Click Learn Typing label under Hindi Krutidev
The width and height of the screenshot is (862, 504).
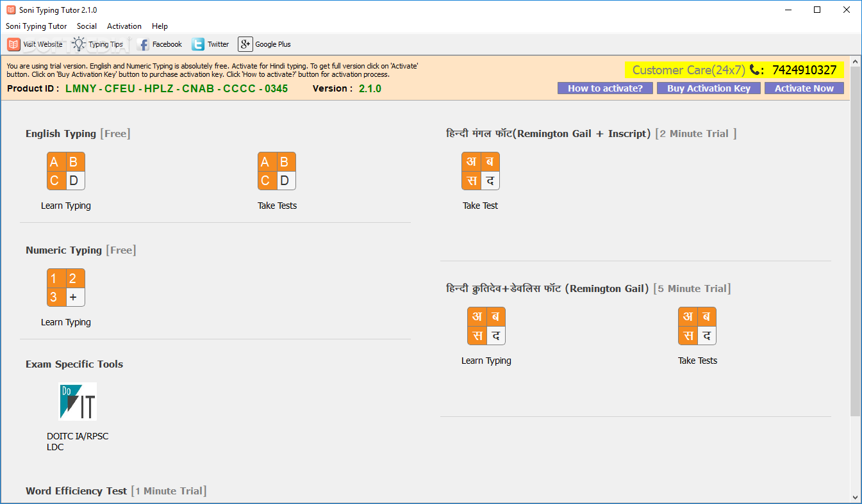[x=486, y=361]
